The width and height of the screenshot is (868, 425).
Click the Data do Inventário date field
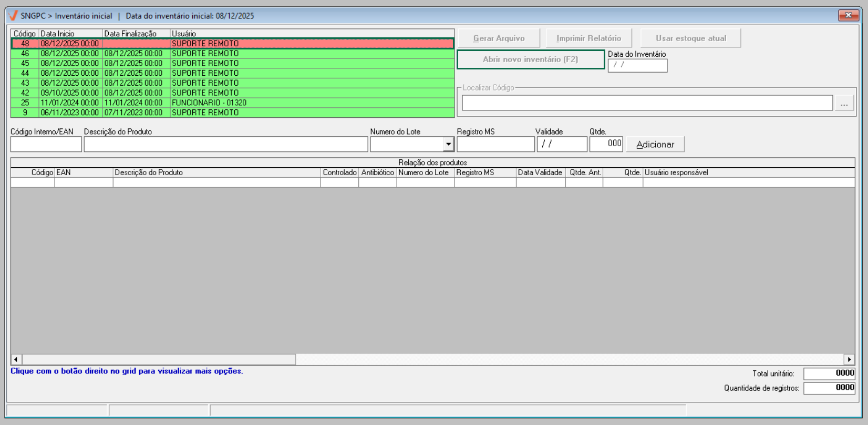click(x=637, y=65)
